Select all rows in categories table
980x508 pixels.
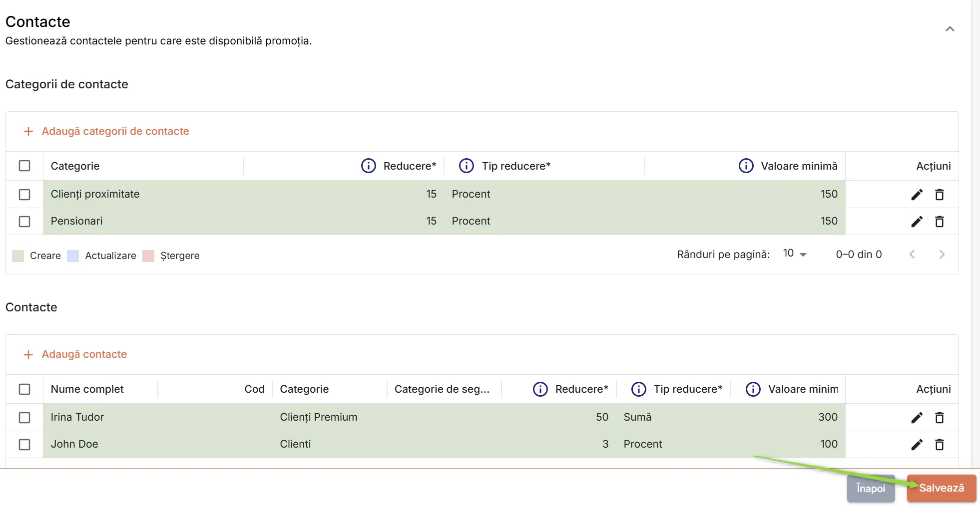[x=24, y=166]
